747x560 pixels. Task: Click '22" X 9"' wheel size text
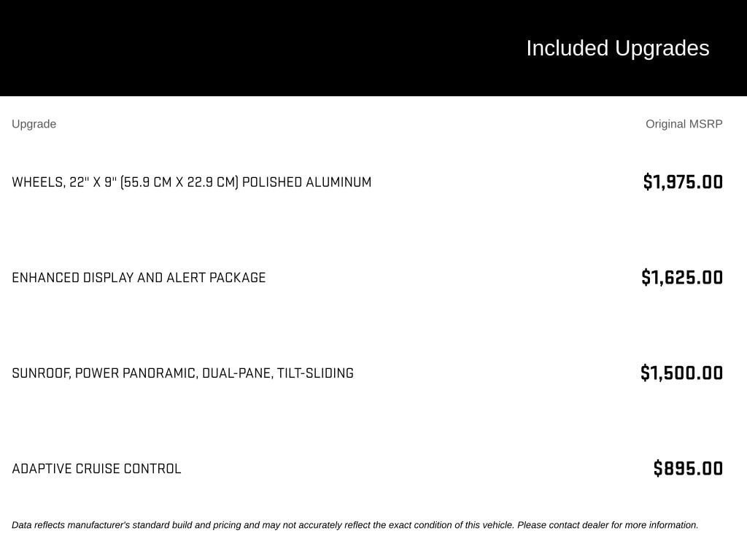(x=93, y=182)
